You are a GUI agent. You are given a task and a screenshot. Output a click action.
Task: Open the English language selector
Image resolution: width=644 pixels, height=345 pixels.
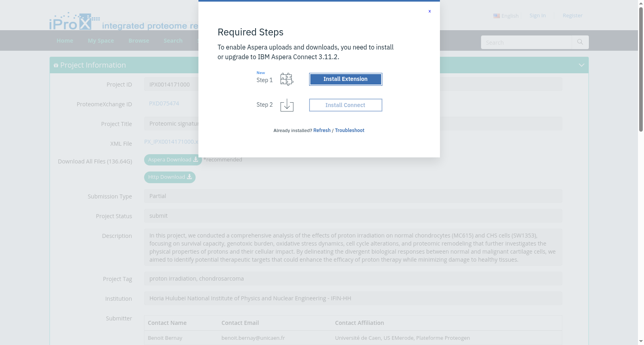510,16
